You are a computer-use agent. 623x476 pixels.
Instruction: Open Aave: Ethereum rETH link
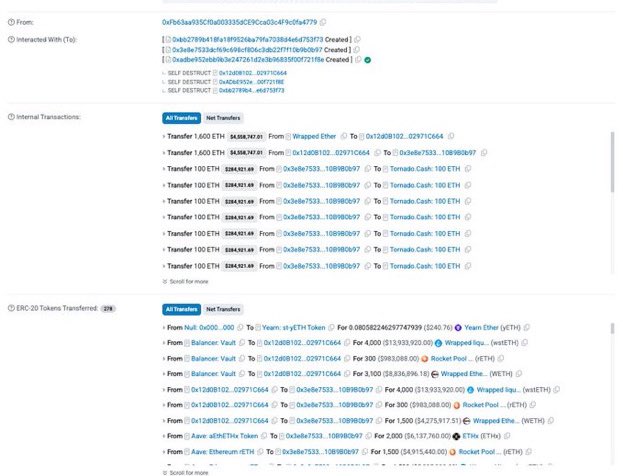click(x=222, y=452)
